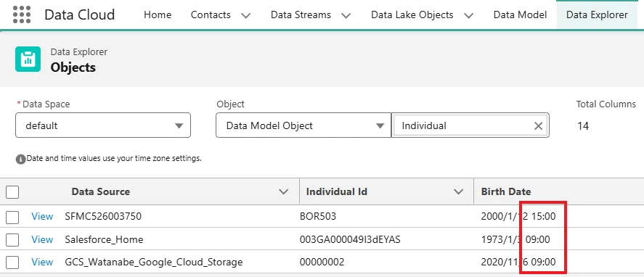Screen dimensions: 644x277
Task: Switch to the Data Model tab
Action: pos(520,15)
